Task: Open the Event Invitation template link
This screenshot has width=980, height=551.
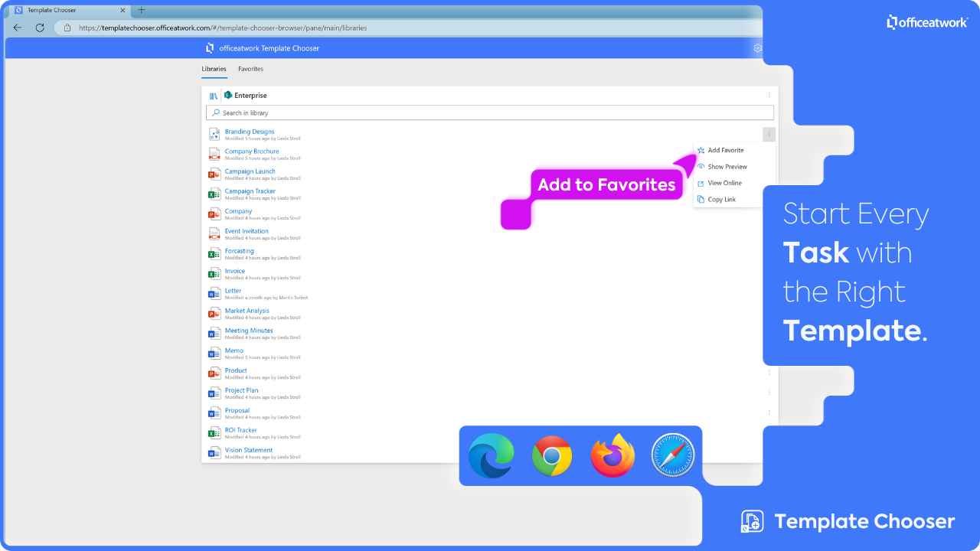Action: [247, 231]
